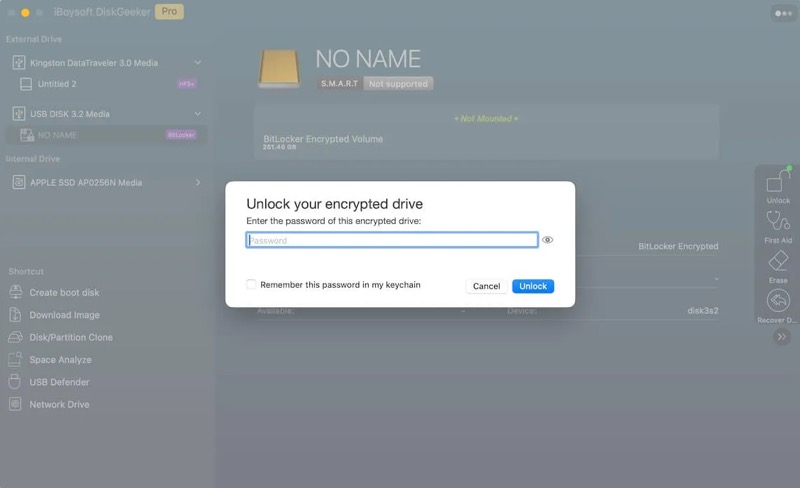The image size is (800, 488).
Task: Collapse USB DISK 3.2 Media chevron
Action: tap(197, 114)
